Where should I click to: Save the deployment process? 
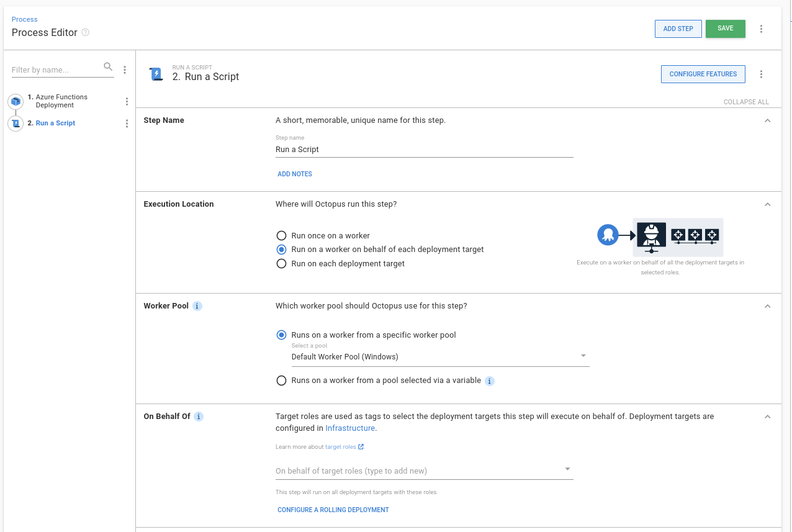click(725, 29)
